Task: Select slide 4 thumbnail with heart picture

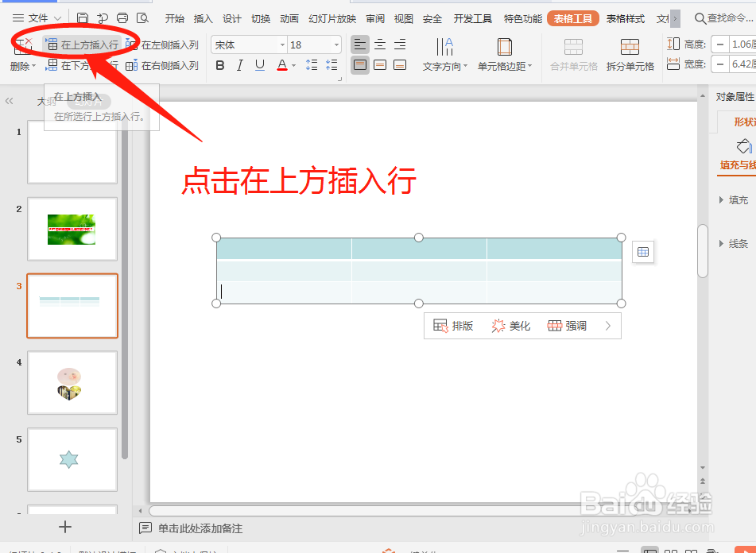Action: (x=72, y=382)
